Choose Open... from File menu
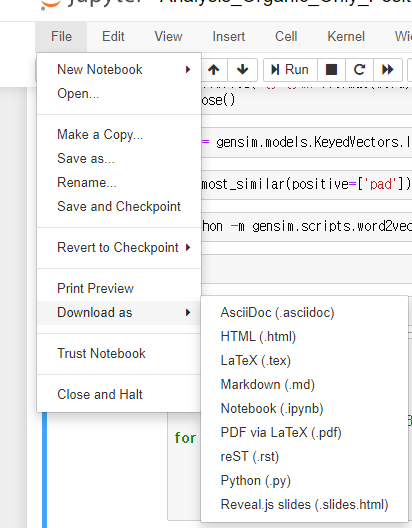 click(x=119, y=94)
